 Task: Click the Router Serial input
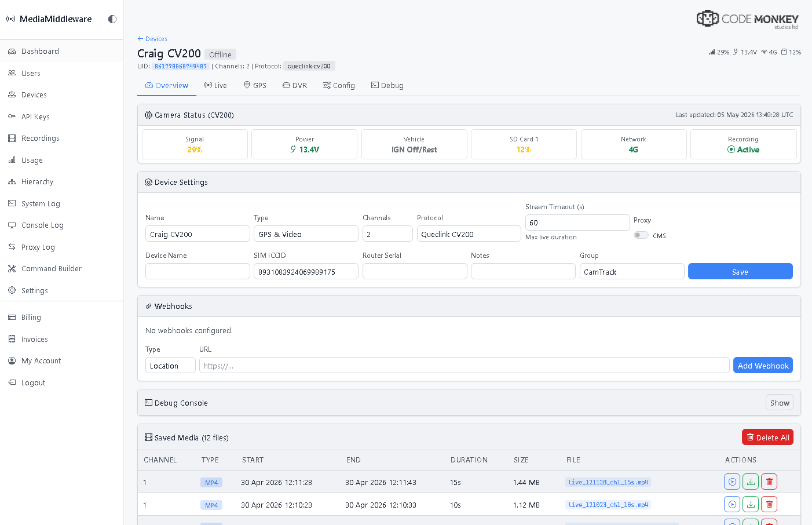coord(415,271)
